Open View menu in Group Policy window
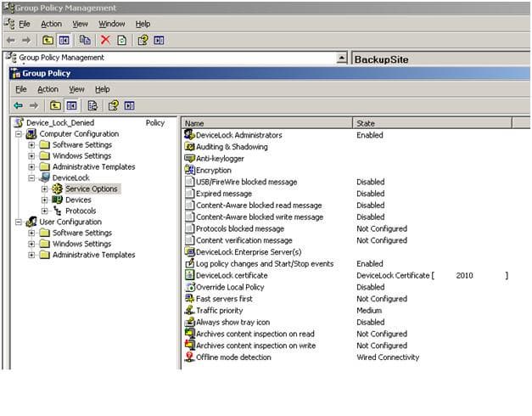Image resolution: width=532 pixels, height=416 pixels. pos(76,89)
